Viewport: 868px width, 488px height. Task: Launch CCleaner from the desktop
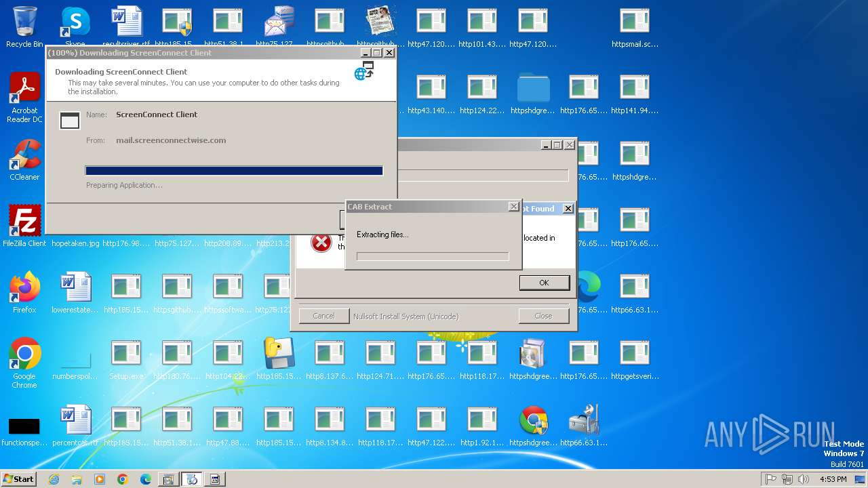24,160
